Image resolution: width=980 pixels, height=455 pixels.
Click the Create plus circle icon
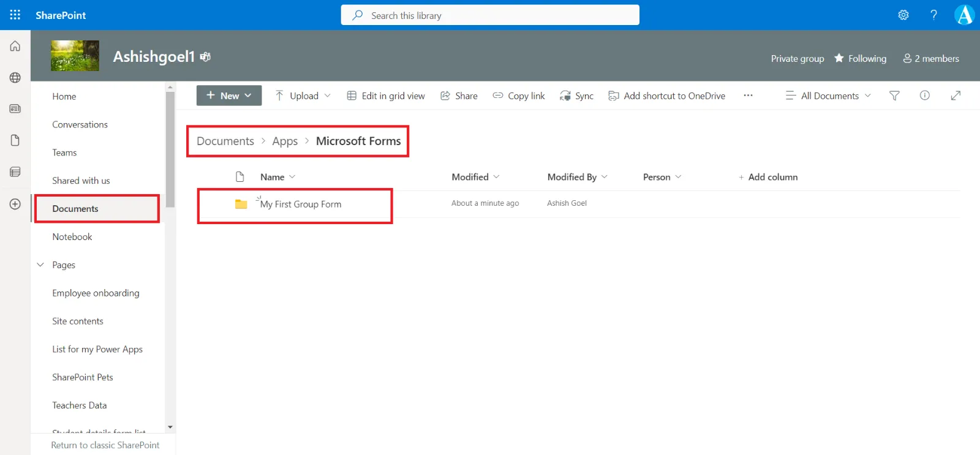click(15, 204)
